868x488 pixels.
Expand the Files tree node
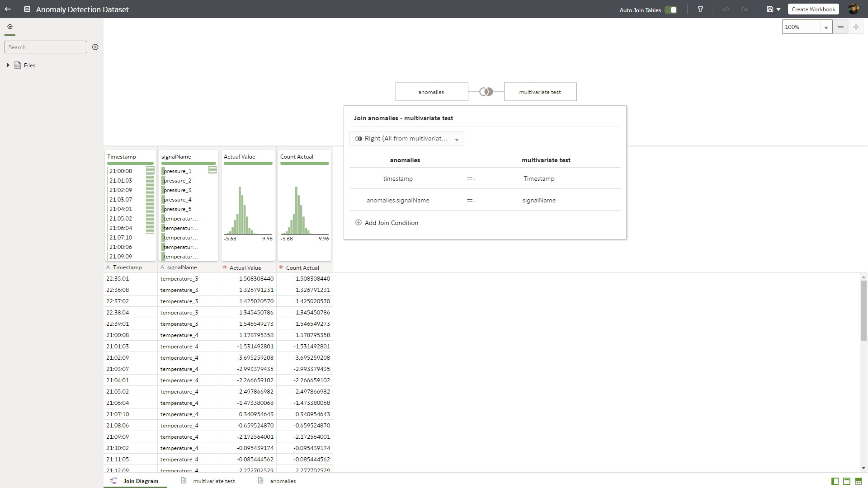point(8,65)
